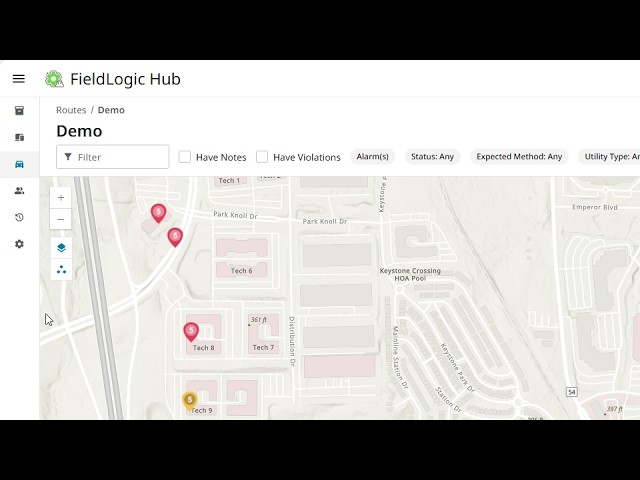The image size is (640, 480).
Task: Click Keystone Crossing HOA Pool label
Action: tap(410, 274)
